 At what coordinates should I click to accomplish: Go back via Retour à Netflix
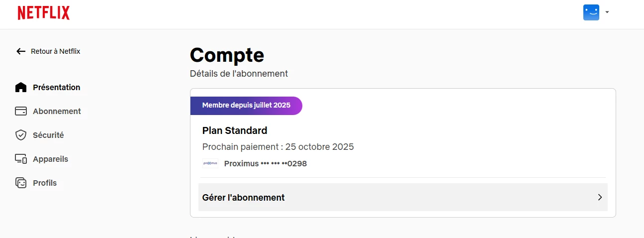click(55, 51)
